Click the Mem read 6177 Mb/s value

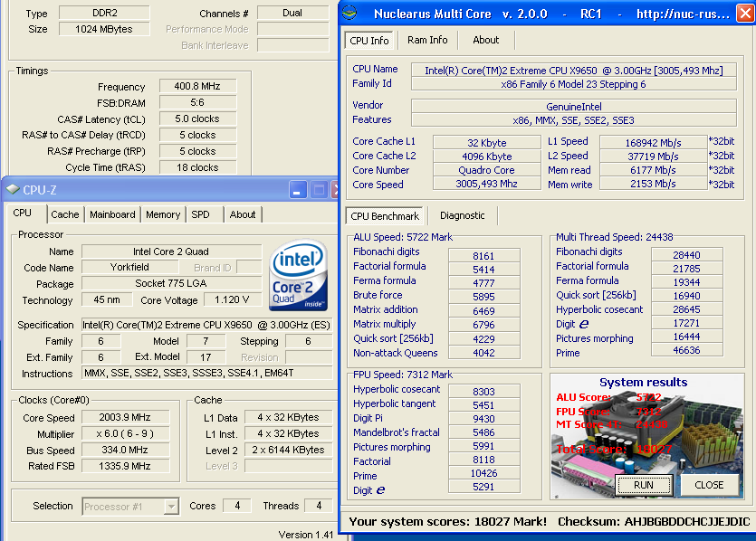point(654,170)
